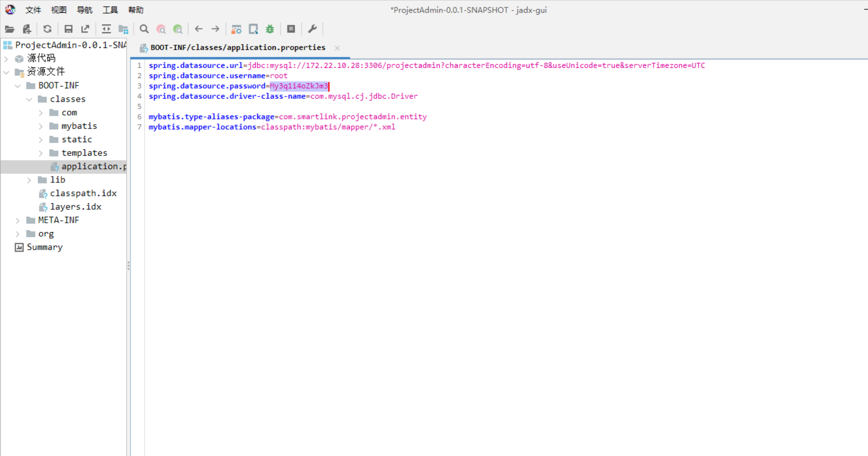Close the application.properties tab
The image size is (868, 456).
point(337,48)
